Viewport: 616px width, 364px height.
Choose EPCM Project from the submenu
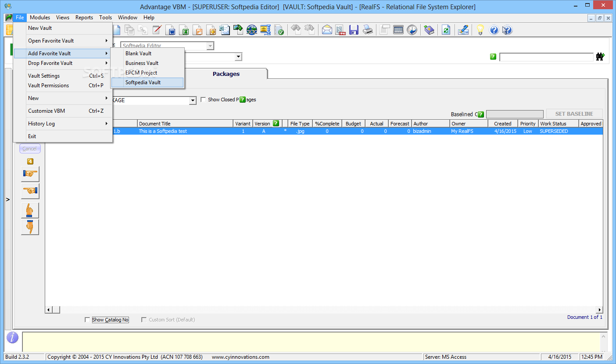pos(147,73)
